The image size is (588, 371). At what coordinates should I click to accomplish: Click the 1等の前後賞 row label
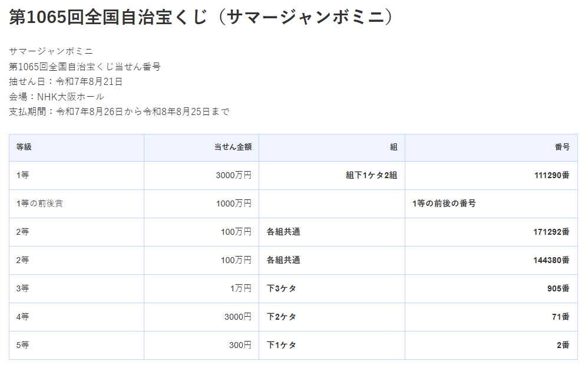tap(40, 203)
